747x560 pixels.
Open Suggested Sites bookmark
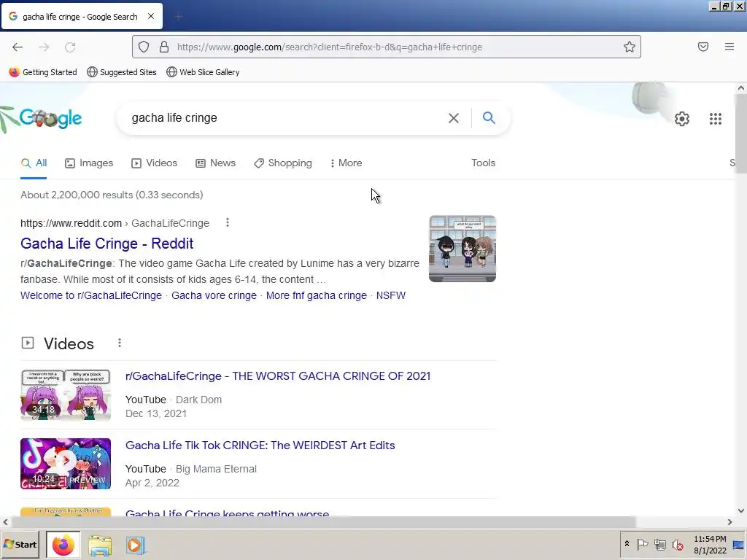coord(122,72)
